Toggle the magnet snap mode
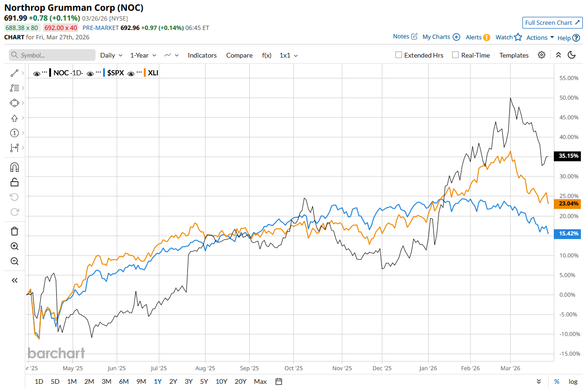This screenshot has width=588, height=388. pyautogui.click(x=14, y=167)
